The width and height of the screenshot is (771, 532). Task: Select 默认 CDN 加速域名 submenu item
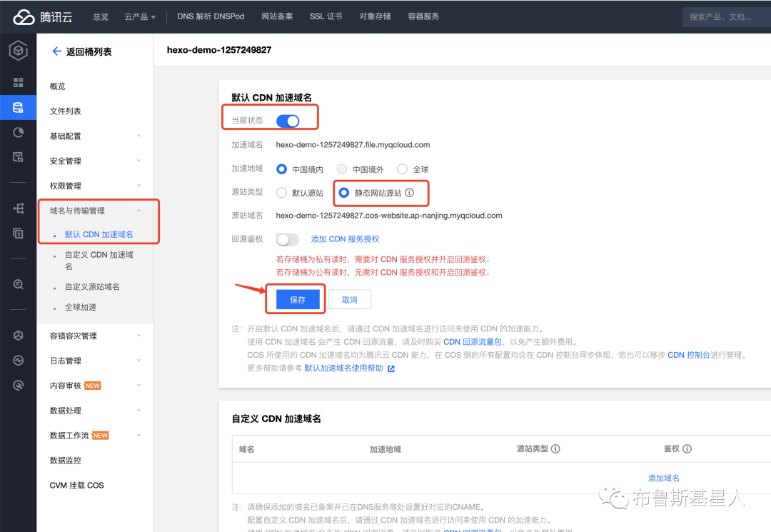point(99,234)
